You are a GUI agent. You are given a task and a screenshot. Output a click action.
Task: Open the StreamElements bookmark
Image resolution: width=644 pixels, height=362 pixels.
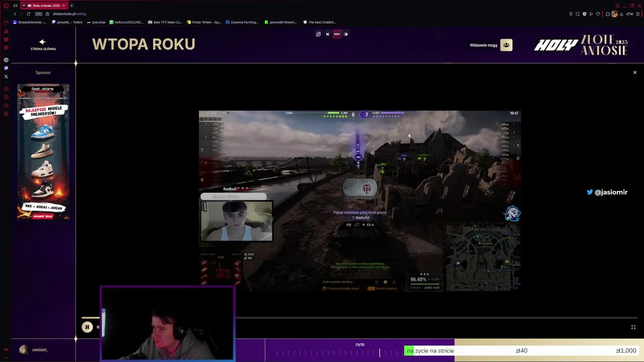pyautogui.click(x=30, y=22)
